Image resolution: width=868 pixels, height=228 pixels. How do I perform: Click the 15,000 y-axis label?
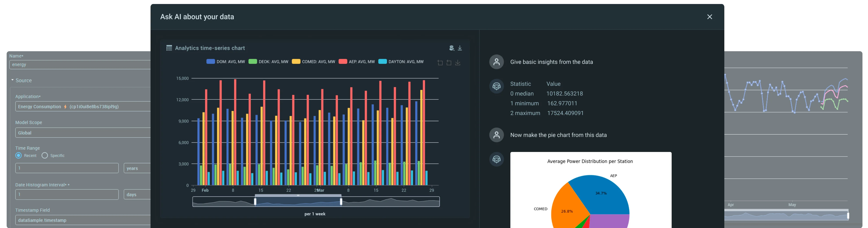(182, 78)
